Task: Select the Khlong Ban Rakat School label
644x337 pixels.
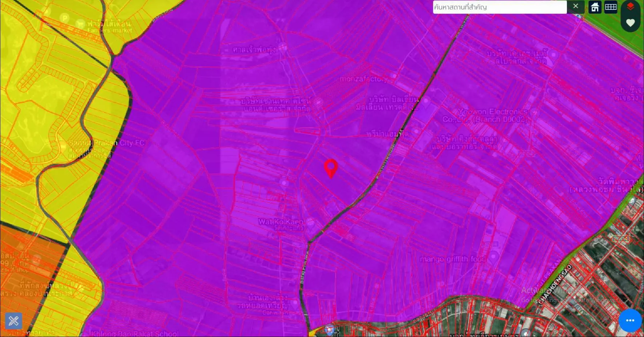Action: (x=135, y=333)
